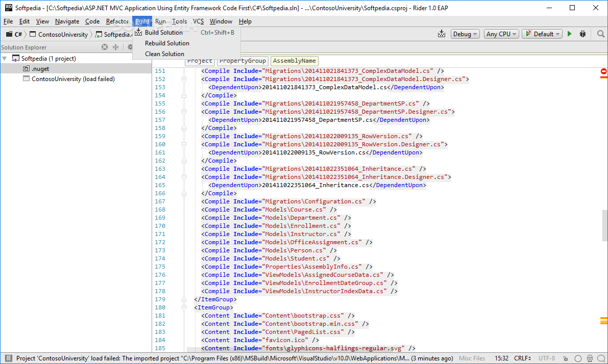Screen dimensions: 608x364
Task: Choose Rebuild Solution from the Build menu
Action: pyautogui.click(x=186, y=43)
